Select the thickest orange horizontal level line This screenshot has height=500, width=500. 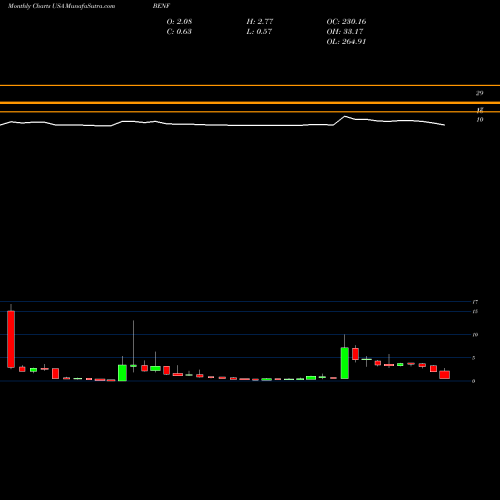[x=250, y=103]
